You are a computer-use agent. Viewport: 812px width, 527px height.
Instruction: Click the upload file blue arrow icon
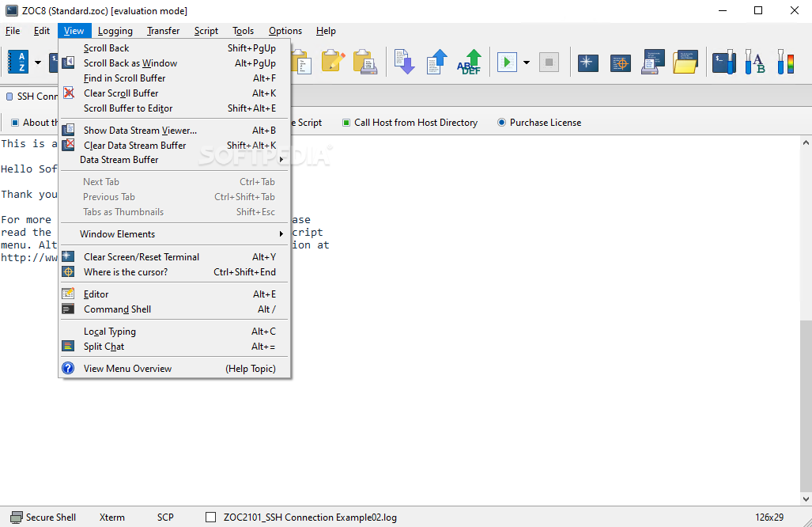[x=437, y=63]
